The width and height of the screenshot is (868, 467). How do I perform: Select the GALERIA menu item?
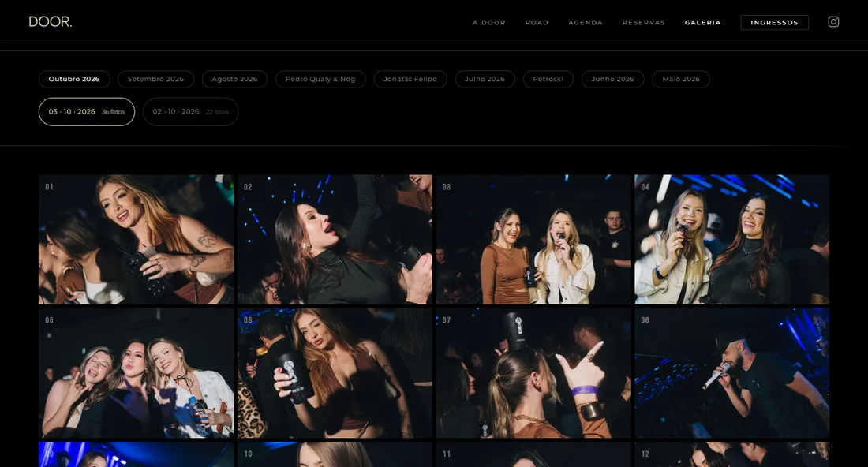coord(702,23)
